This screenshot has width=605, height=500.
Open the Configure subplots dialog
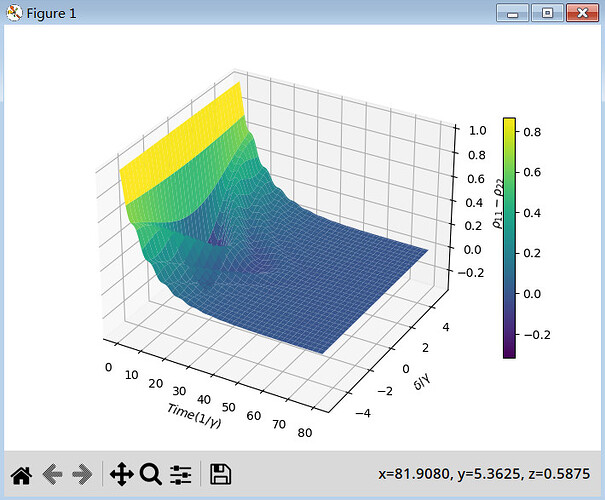tap(181, 474)
